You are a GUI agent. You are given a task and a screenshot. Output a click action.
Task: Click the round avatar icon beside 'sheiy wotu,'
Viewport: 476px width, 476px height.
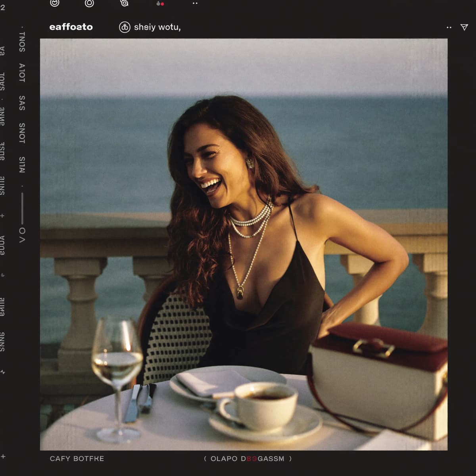125,27
